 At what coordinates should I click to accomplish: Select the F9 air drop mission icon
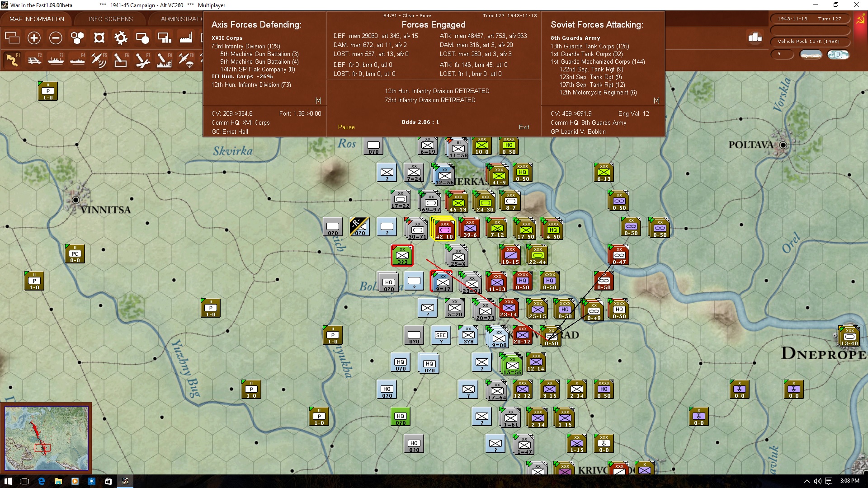click(x=185, y=59)
